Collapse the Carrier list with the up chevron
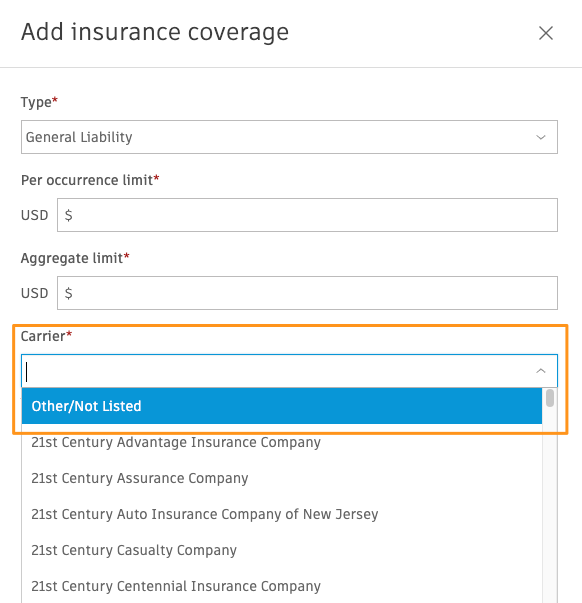 (x=541, y=371)
